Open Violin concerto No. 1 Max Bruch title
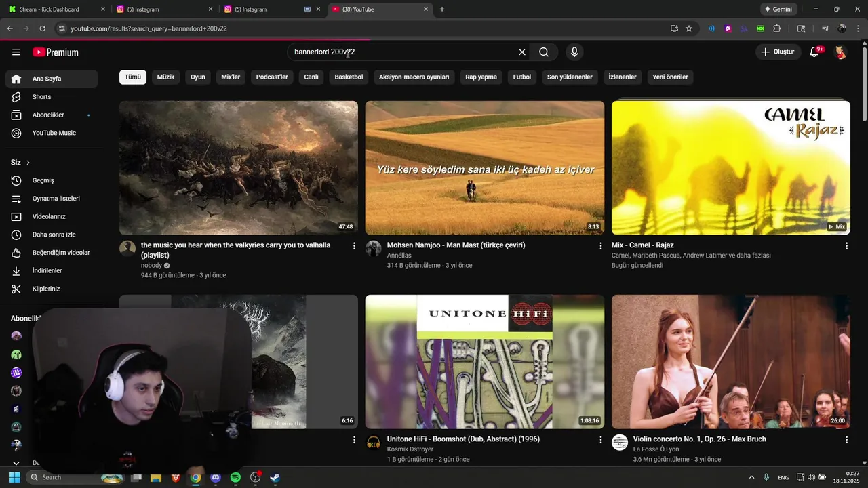This screenshot has height=488, width=868. (x=699, y=439)
